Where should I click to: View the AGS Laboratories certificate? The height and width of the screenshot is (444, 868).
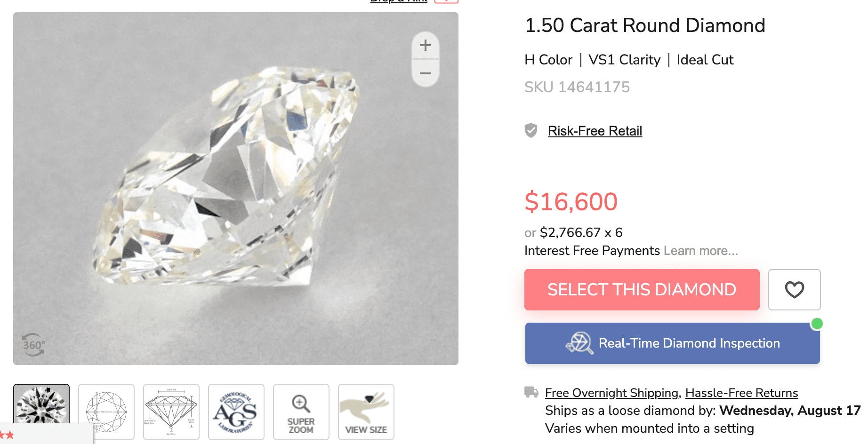[x=236, y=412]
